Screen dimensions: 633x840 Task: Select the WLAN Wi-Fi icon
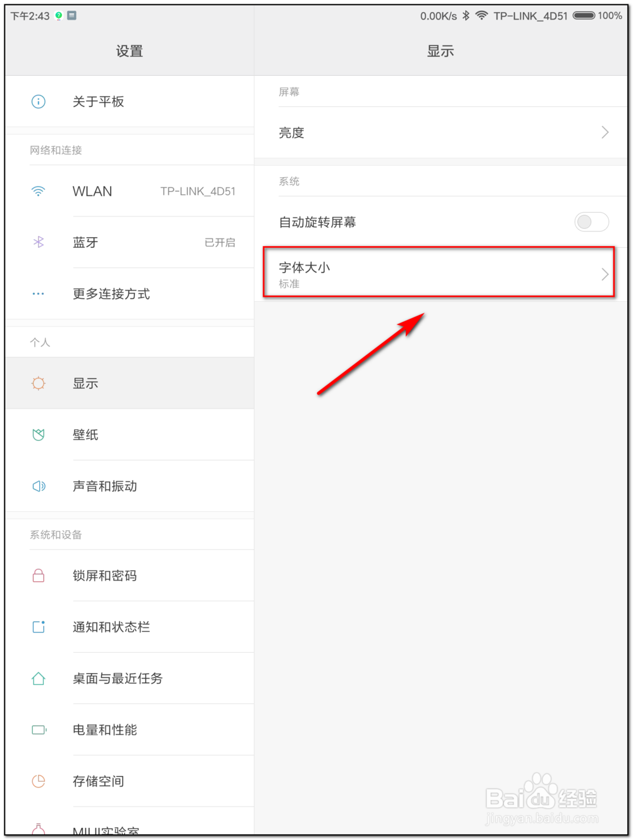point(39,191)
